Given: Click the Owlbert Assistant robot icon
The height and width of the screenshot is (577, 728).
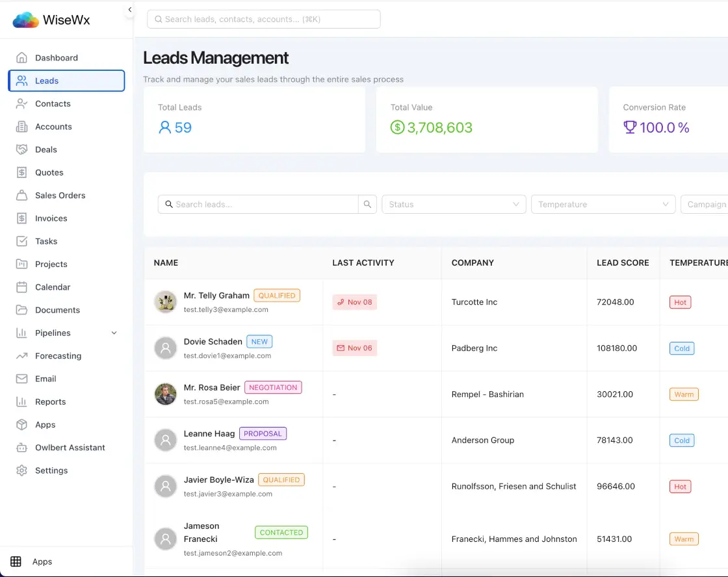Looking at the screenshot, I should (22, 448).
